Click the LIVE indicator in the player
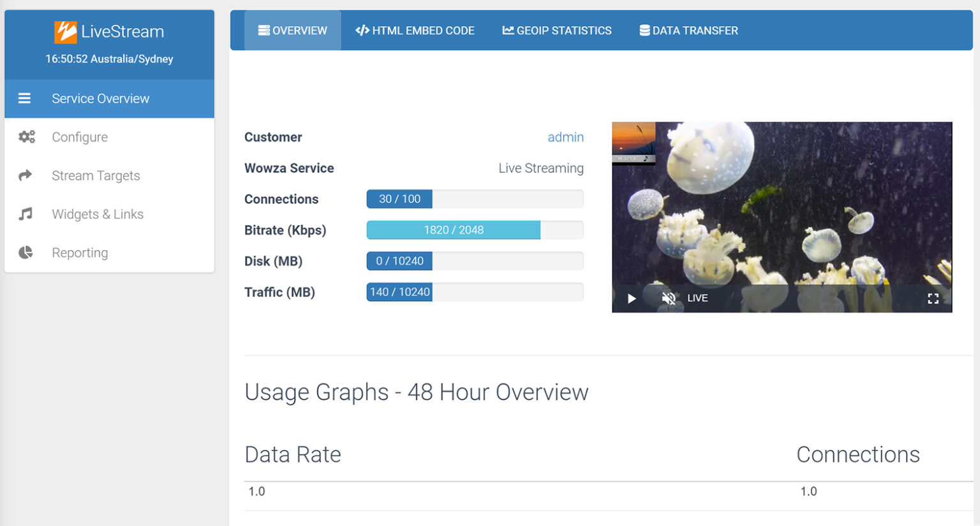Screen dimensions: 980x526 [x=697, y=298]
